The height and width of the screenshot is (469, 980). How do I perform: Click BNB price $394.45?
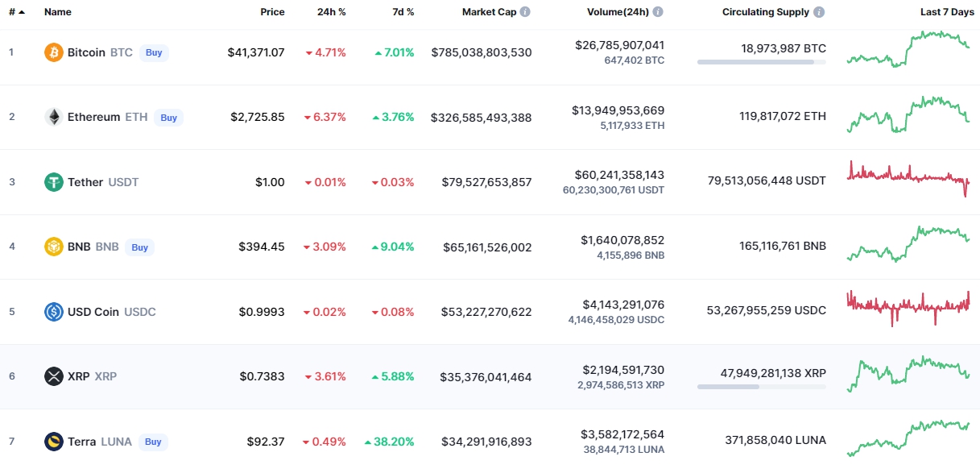tap(262, 247)
